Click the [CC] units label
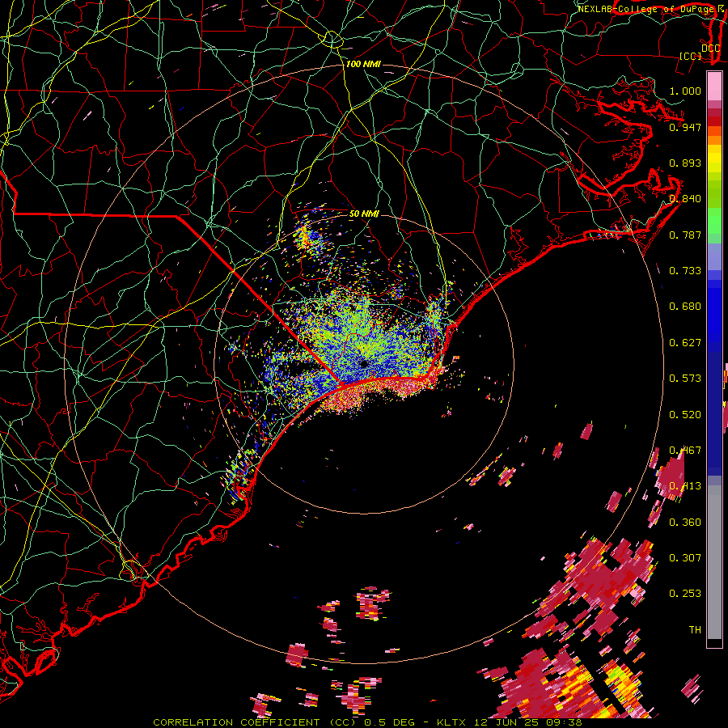728x728 pixels. 691,56
